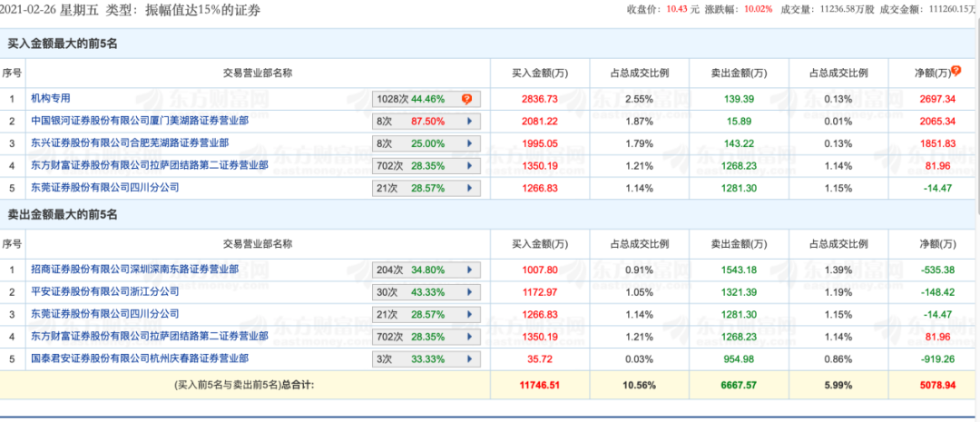The width and height of the screenshot is (980, 422).
Task: Expand 东兴证券合肥芜湖路 8次 25.00% arrow
Action: click(469, 143)
